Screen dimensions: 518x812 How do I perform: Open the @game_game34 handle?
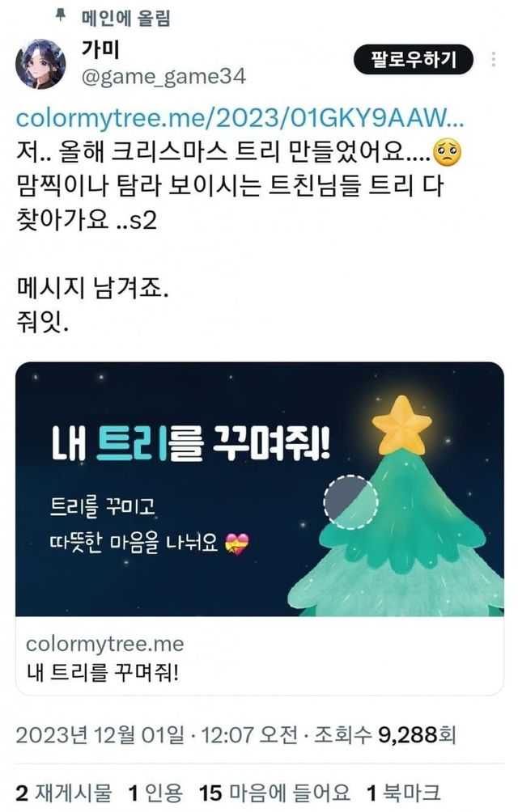pyautogui.click(x=163, y=77)
